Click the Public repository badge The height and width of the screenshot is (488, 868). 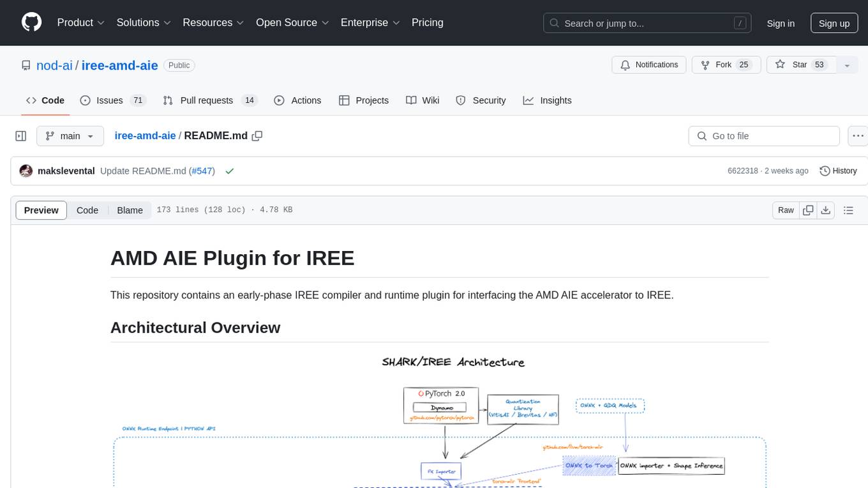(179, 65)
